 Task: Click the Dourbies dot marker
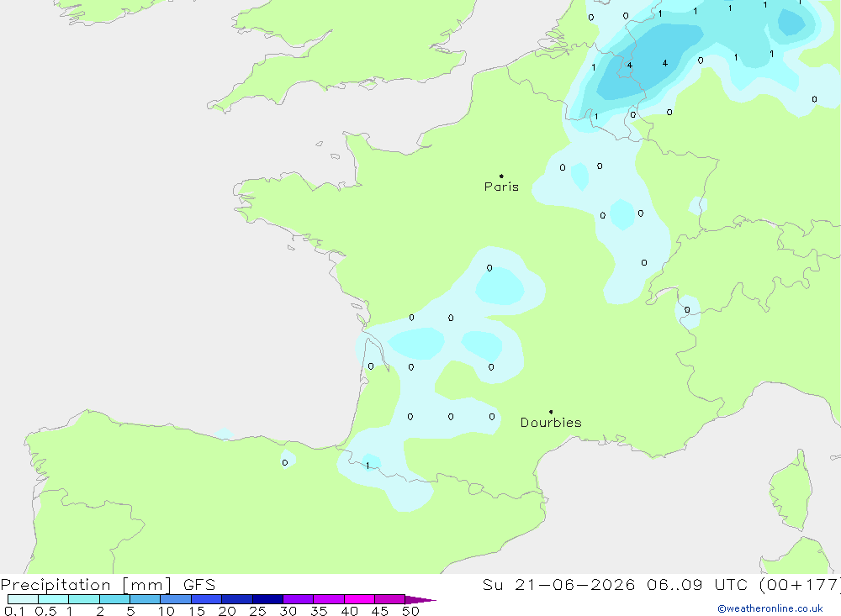[551, 412]
